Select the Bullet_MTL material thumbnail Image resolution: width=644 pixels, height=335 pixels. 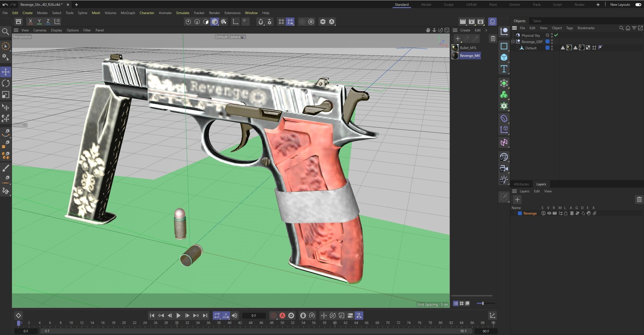tap(455, 48)
